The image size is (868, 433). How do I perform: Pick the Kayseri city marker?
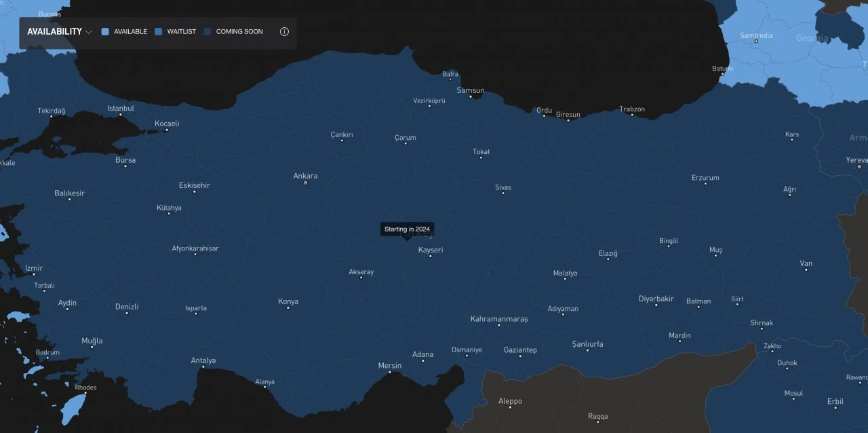coord(430,256)
